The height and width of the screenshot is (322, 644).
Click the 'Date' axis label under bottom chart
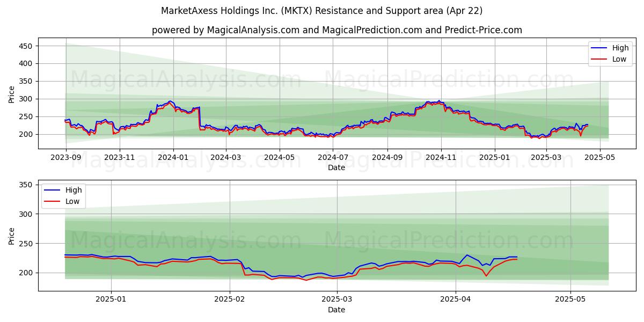[x=336, y=310]
